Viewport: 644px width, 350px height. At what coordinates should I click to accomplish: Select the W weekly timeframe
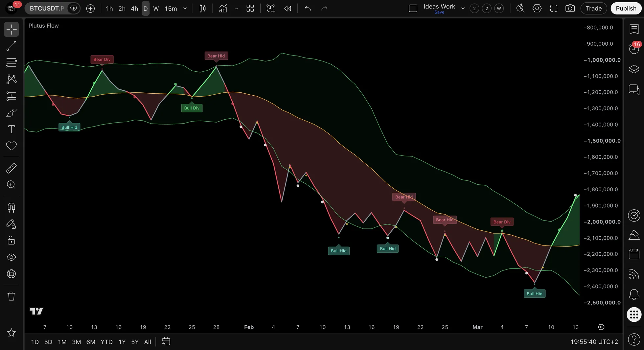pos(156,9)
